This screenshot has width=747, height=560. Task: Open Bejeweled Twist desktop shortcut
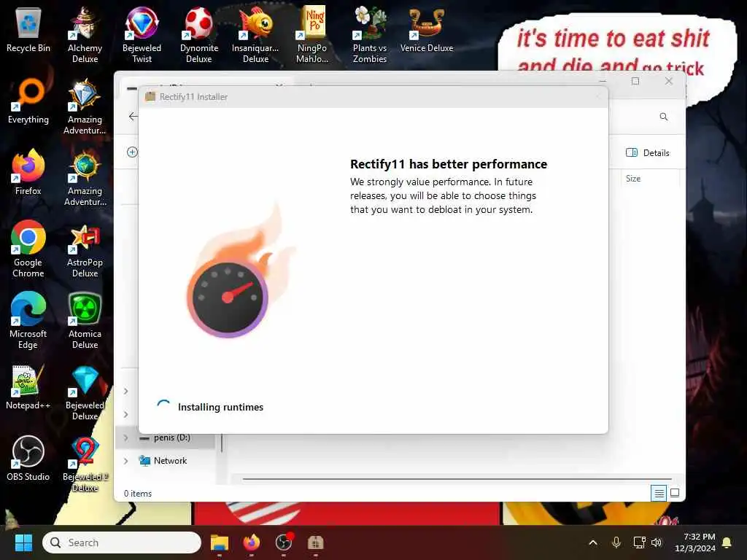[142, 34]
